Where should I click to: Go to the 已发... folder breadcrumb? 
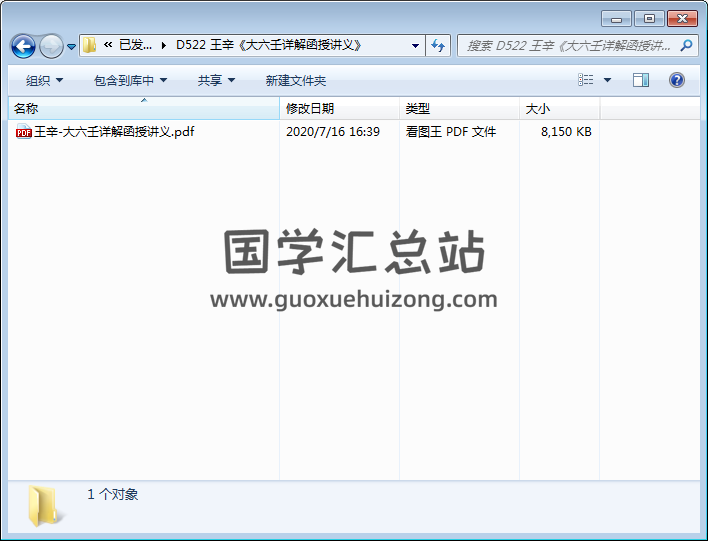(135, 45)
